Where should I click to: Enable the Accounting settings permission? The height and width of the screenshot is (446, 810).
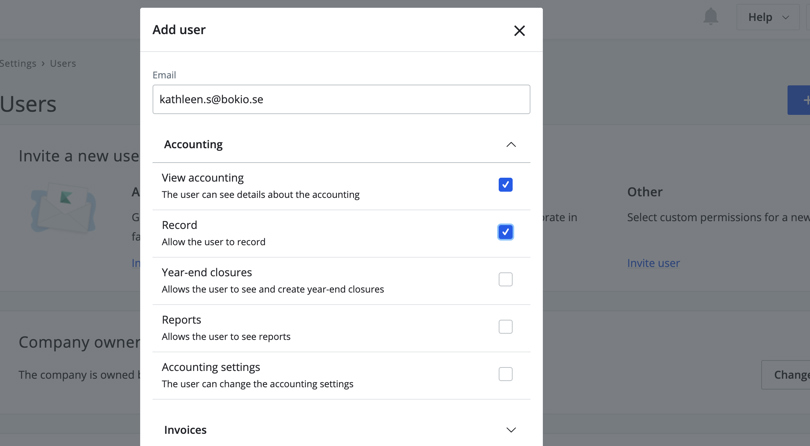pos(505,374)
